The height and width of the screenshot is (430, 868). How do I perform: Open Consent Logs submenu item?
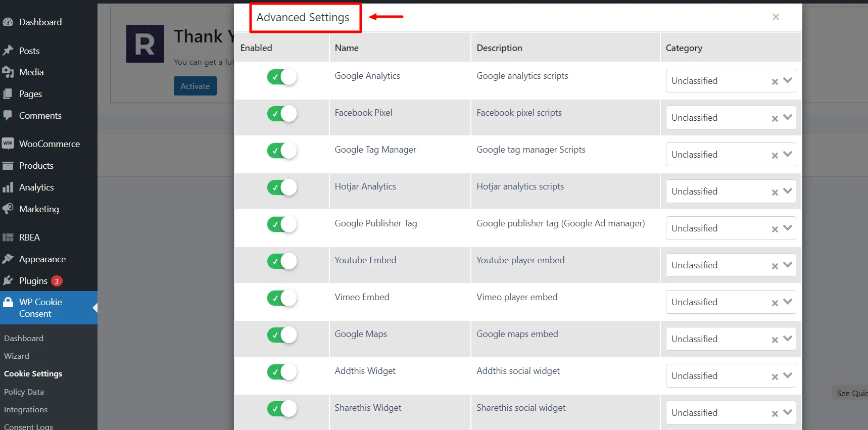(28, 426)
